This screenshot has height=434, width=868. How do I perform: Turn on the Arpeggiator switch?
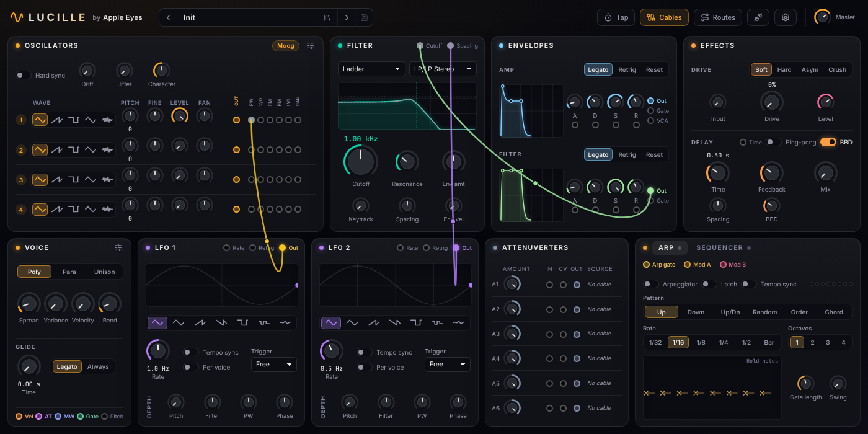click(x=651, y=284)
